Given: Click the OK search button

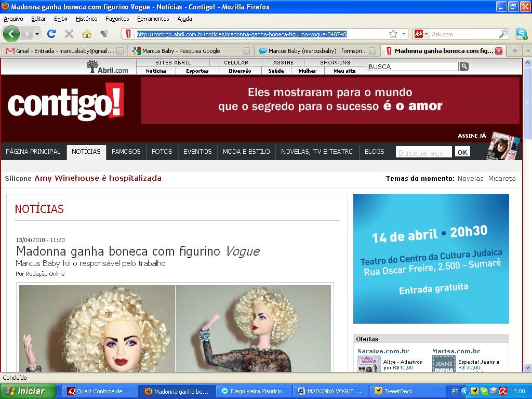Looking at the screenshot, I should 462,152.
